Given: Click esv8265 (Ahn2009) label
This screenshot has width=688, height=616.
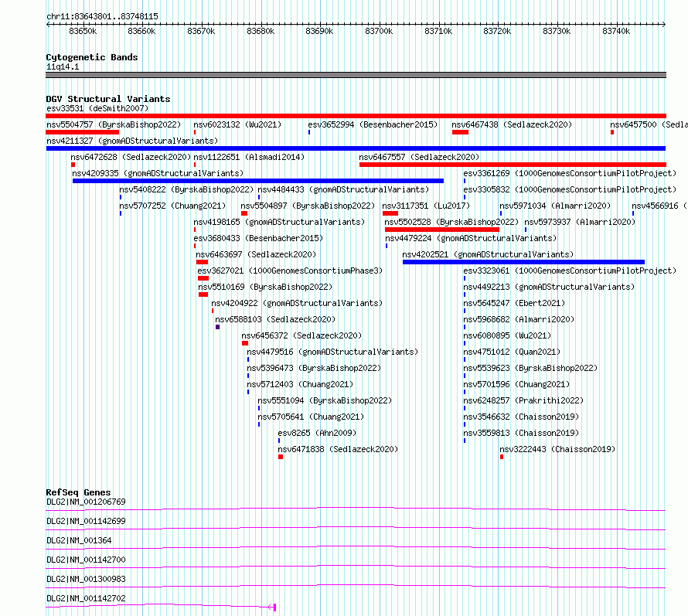Looking at the screenshot, I should [x=317, y=433].
